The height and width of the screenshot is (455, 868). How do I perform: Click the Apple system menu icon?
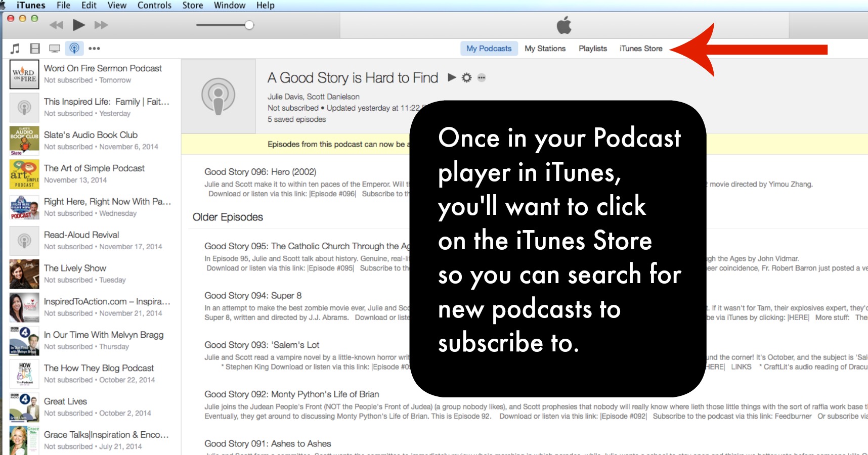(x=3, y=5)
